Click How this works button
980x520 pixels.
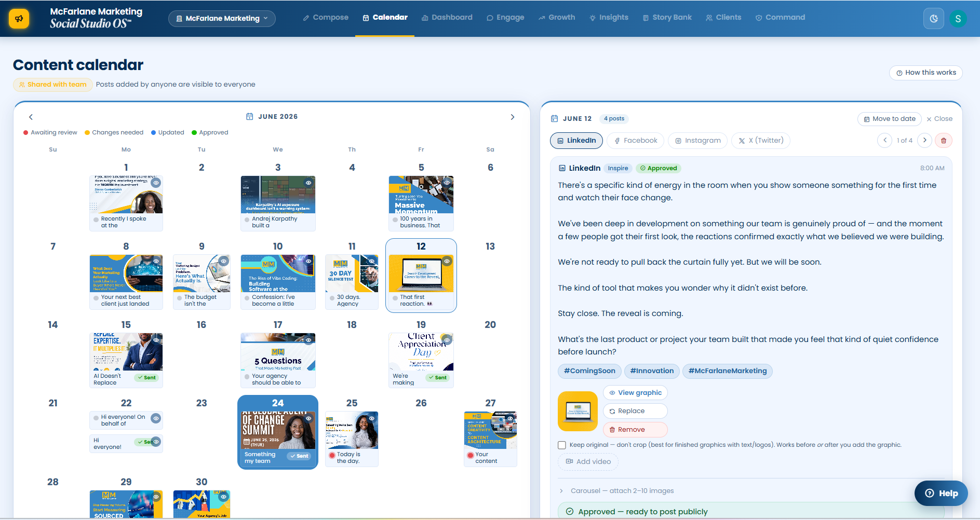[926, 73]
